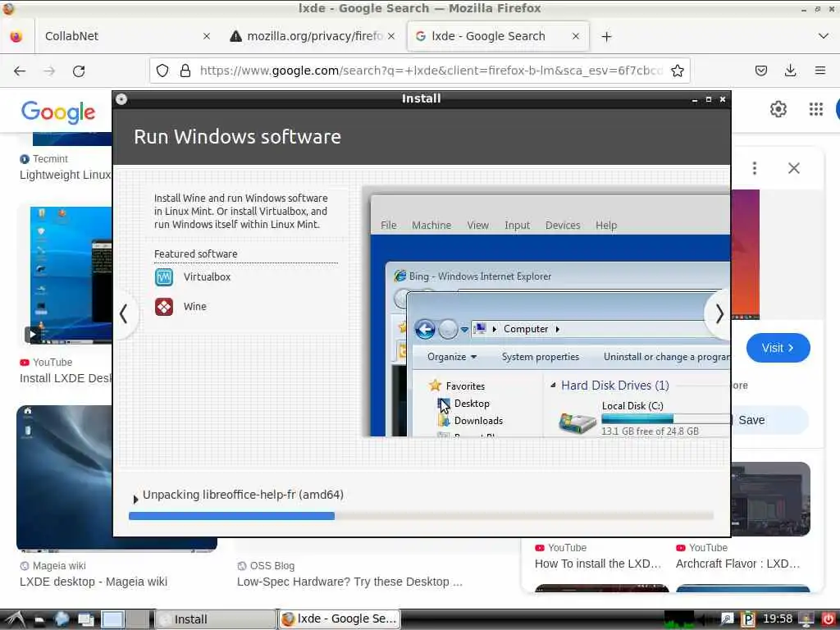The width and height of the screenshot is (840, 630).
Task: Open the LXDE start menu on taskbar
Action: tap(15, 619)
